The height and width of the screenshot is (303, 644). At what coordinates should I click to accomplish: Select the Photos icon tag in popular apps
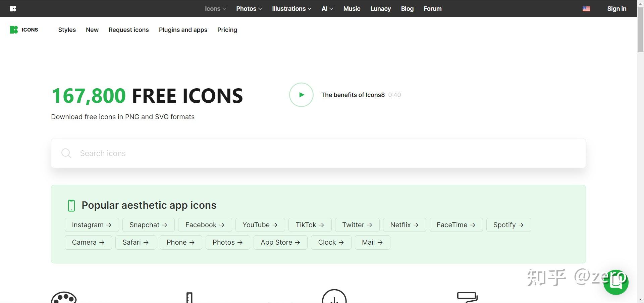click(x=228, y=242)
